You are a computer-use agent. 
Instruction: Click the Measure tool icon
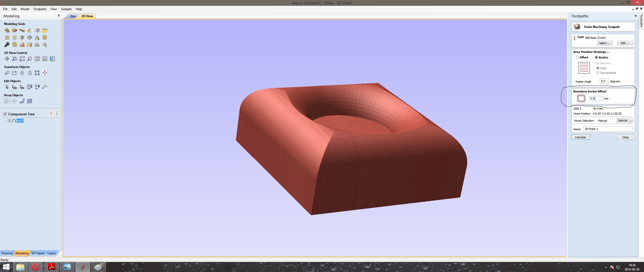(45, 87)
